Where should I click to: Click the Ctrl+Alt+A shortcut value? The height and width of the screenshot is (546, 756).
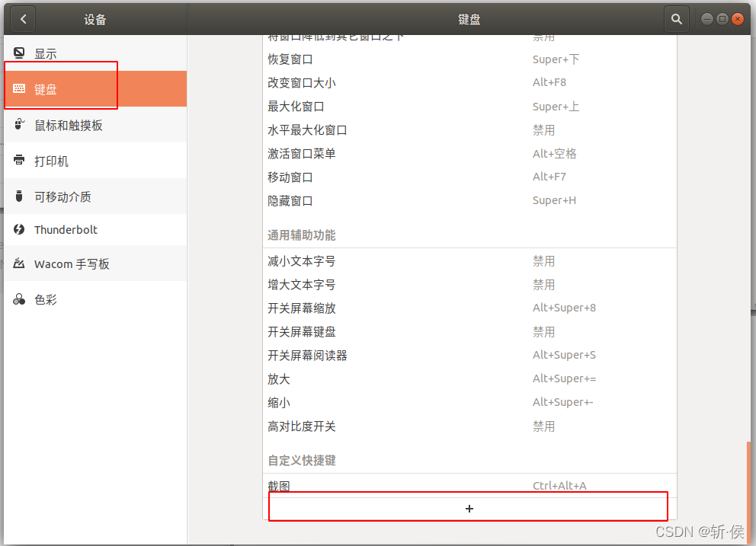(x=559, y=486)
